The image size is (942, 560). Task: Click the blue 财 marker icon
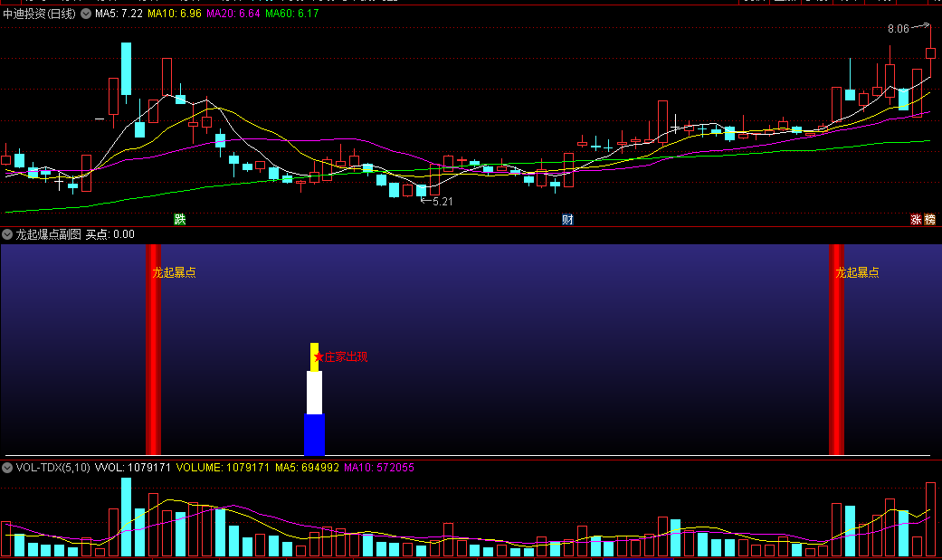point(567,219)
